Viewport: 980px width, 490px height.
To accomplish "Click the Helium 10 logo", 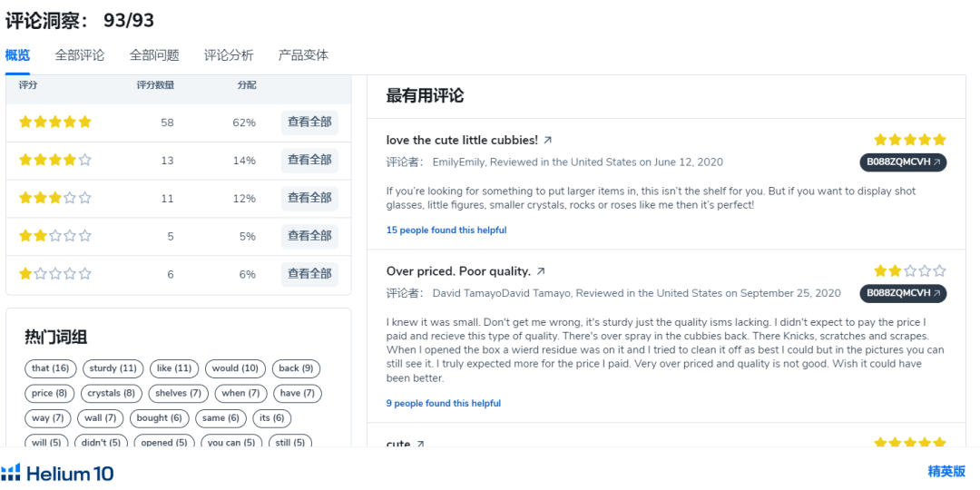I will pyautogui.click(x=58, y=473).
